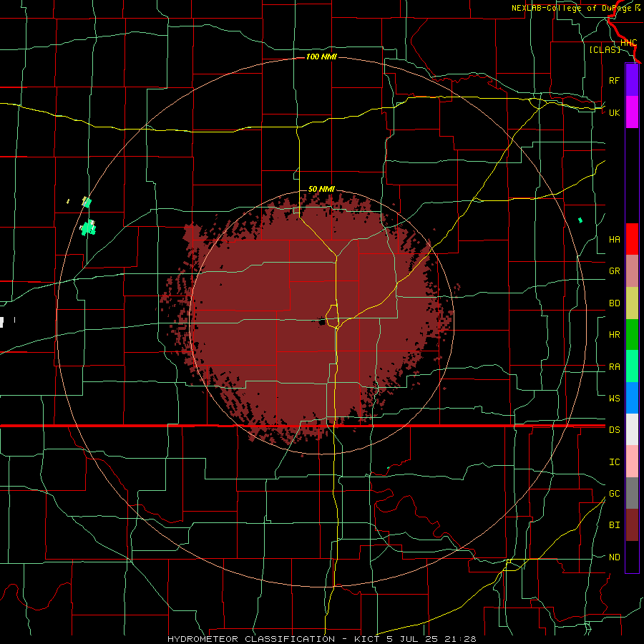This screenshot has width=644, height=644.
Task: Click the UK magenta legend swatch
Action: [632, 112]
